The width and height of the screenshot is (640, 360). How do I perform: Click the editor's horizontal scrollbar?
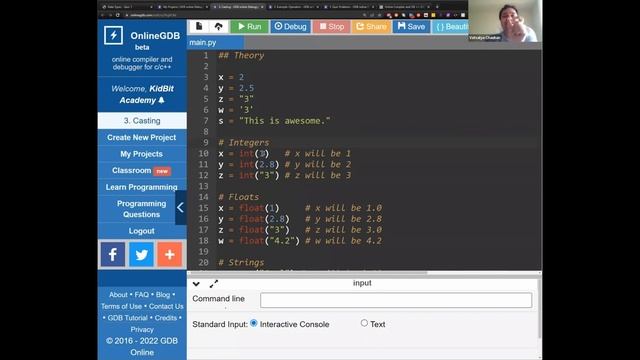[x=308, y=272]
